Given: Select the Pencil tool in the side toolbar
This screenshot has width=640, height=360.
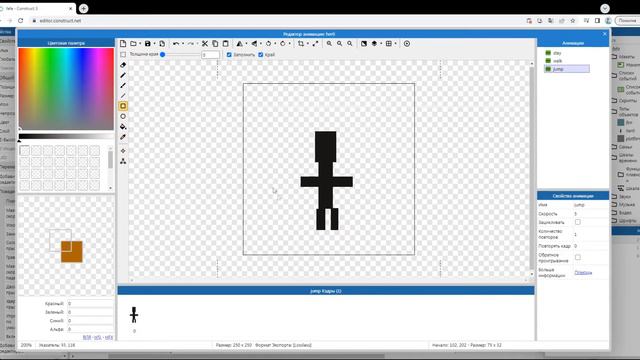Looking at the screenshot, I should [123, 75].
